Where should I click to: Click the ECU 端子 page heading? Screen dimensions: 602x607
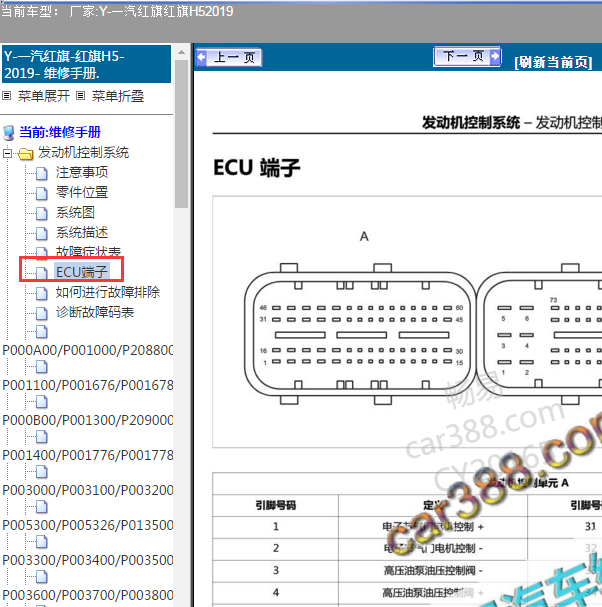257,168
